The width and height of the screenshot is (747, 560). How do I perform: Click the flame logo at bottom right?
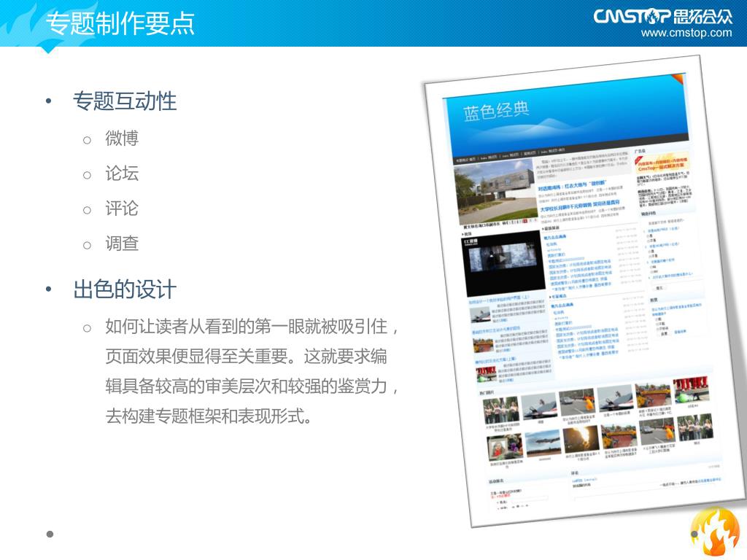pyautogui.click(x=714, y=532)
